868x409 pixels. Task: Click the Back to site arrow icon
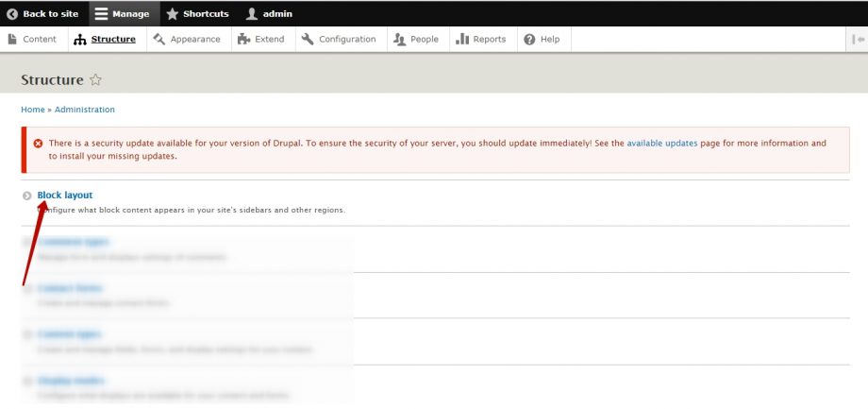(12, 14)
